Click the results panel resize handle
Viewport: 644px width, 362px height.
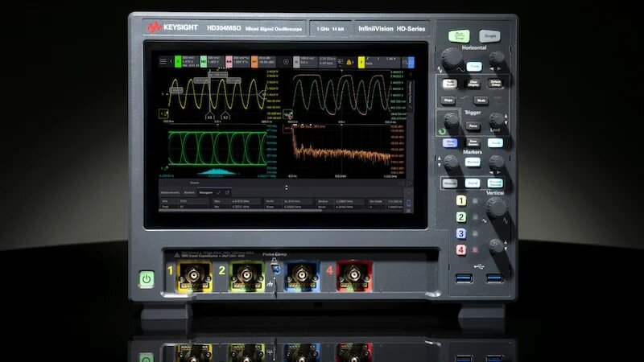[x=287, y=187]
